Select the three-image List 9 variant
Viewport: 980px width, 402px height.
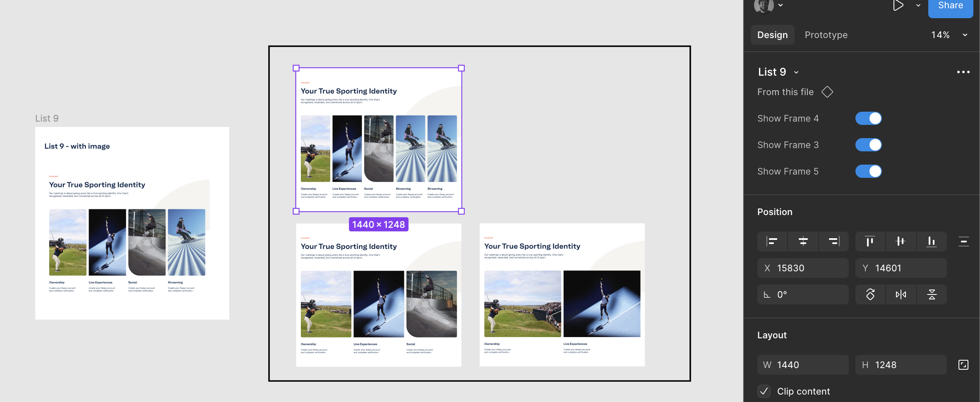tap(379, 295)
